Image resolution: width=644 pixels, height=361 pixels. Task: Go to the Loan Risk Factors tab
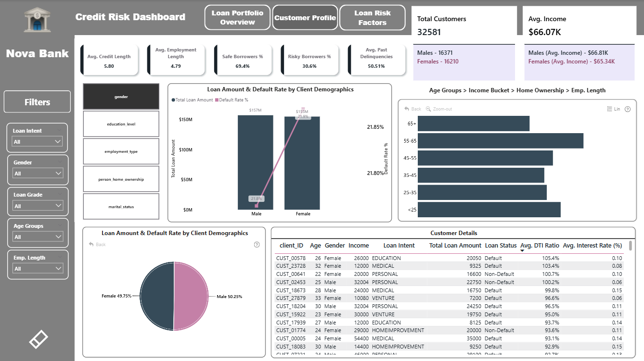coord(372,18)
